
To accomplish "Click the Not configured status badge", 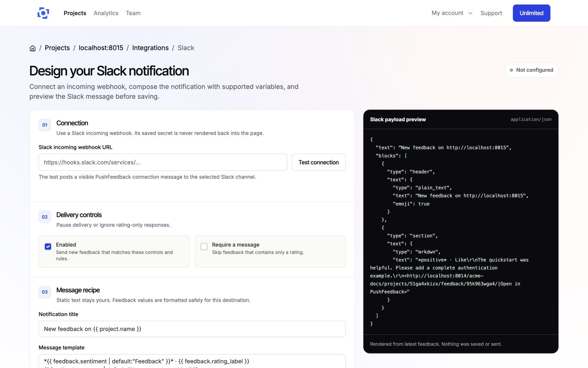I will [x=531, y=70].
